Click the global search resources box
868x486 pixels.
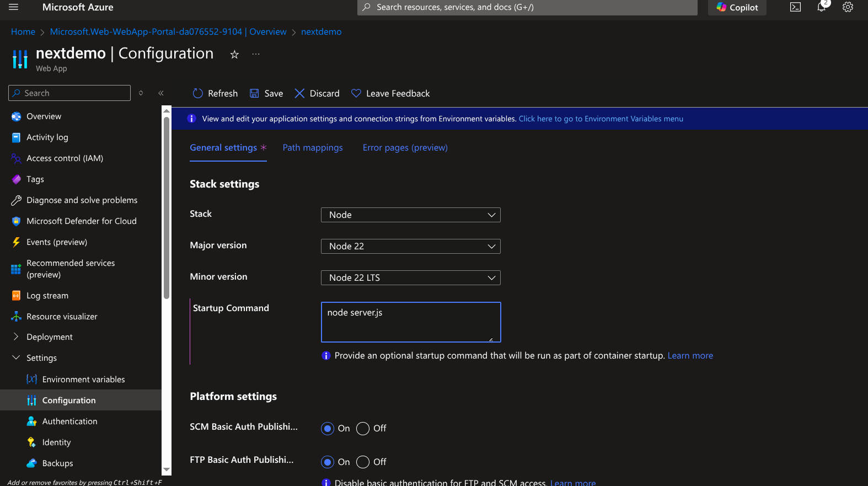(x=527, y=7)
